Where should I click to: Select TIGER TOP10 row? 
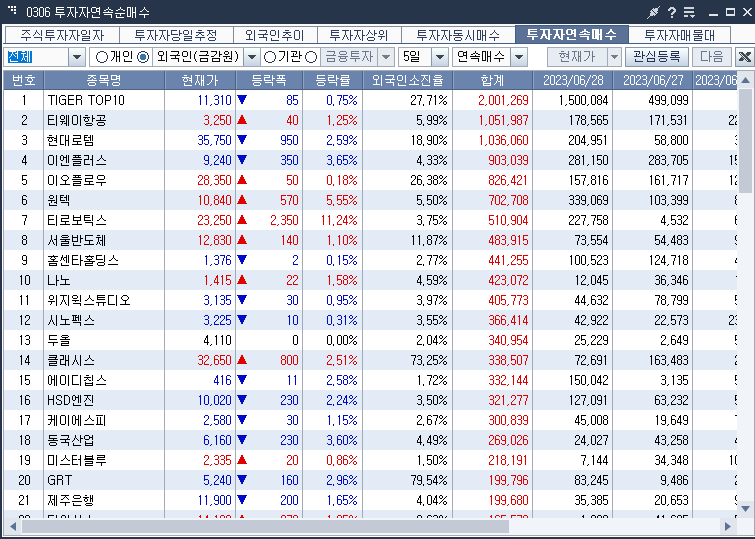point(370,100)
